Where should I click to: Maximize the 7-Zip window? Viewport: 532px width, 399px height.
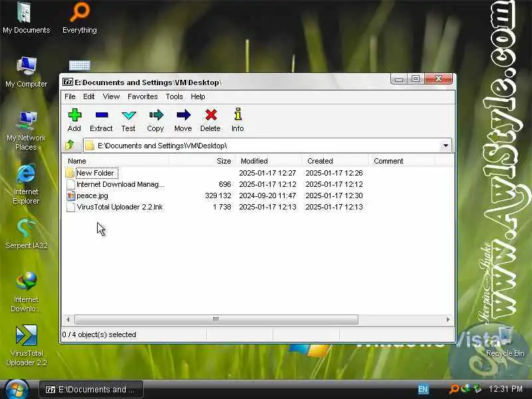415,79
